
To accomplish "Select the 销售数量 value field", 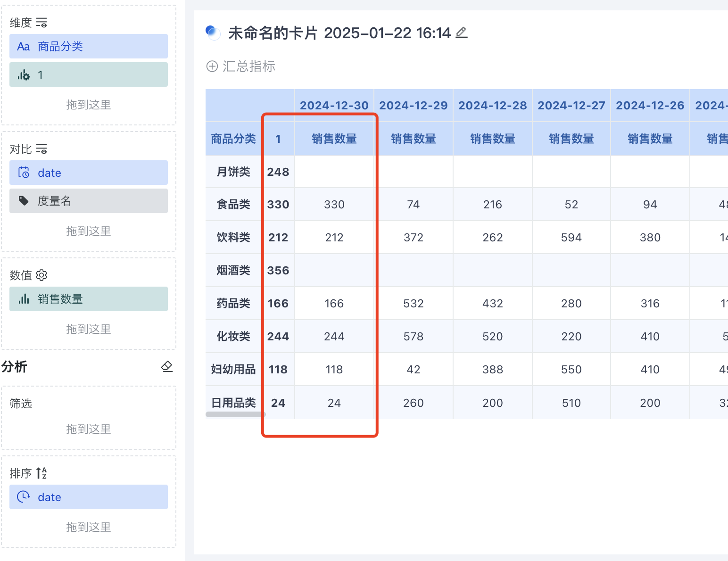I will [89, 299].
